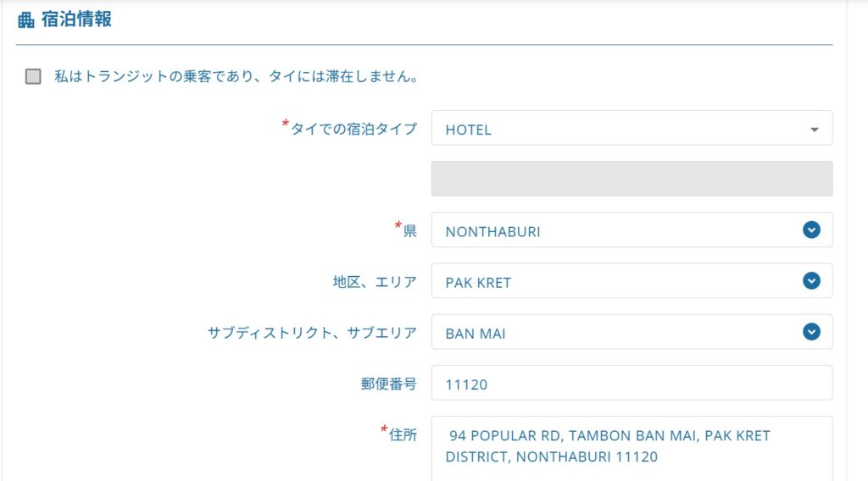Click the transit passenger checkbox label text
The height and width of the screenshot is (481, 868).
point(236,76)
